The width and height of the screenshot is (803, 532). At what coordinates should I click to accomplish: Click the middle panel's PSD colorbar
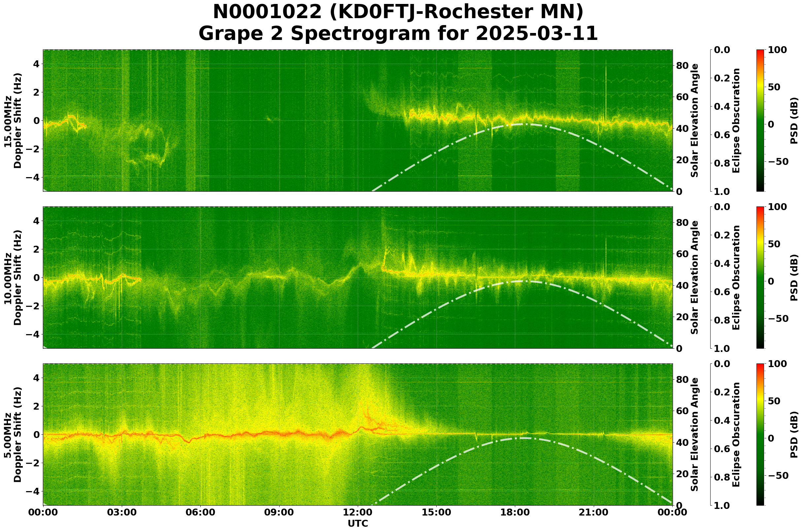(760, 277)
